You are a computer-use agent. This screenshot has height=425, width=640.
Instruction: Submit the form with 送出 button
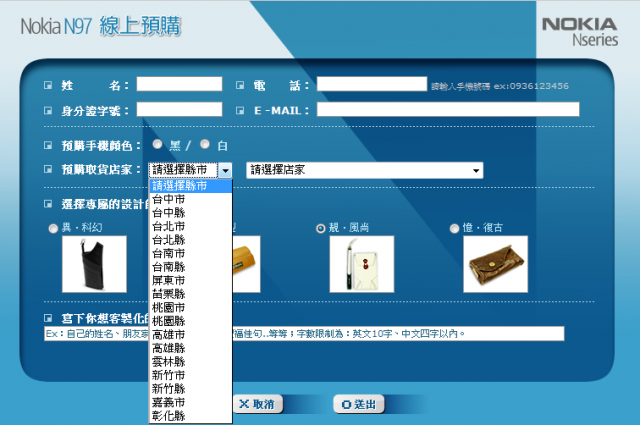[x=359, y=404]
